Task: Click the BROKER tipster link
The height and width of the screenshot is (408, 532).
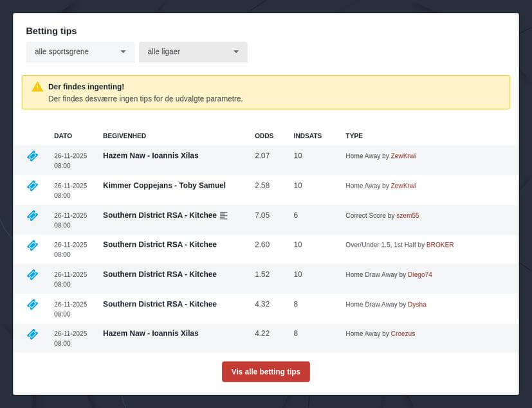Action: point(440,245)
